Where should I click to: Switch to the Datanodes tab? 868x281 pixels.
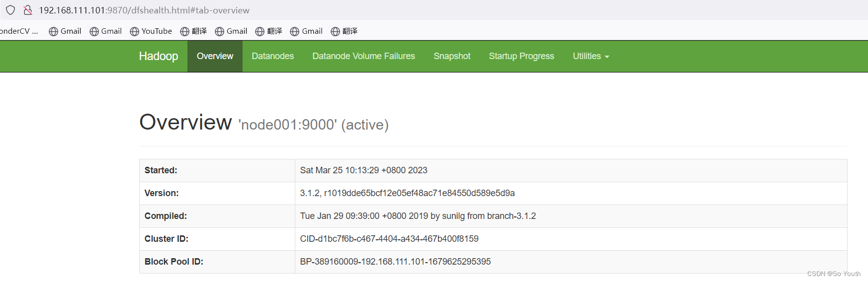pos(272,56)
